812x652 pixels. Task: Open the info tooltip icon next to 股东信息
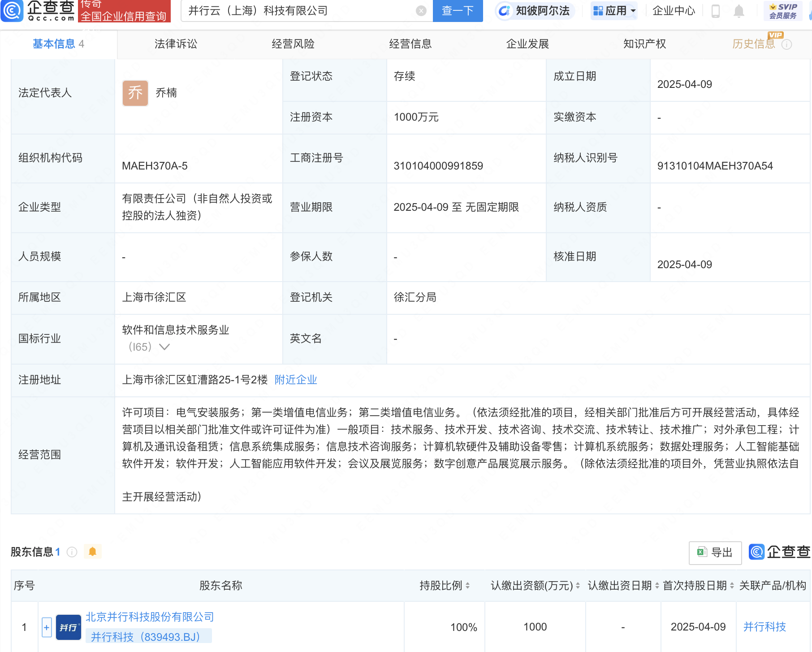click(x=72, y=552)
